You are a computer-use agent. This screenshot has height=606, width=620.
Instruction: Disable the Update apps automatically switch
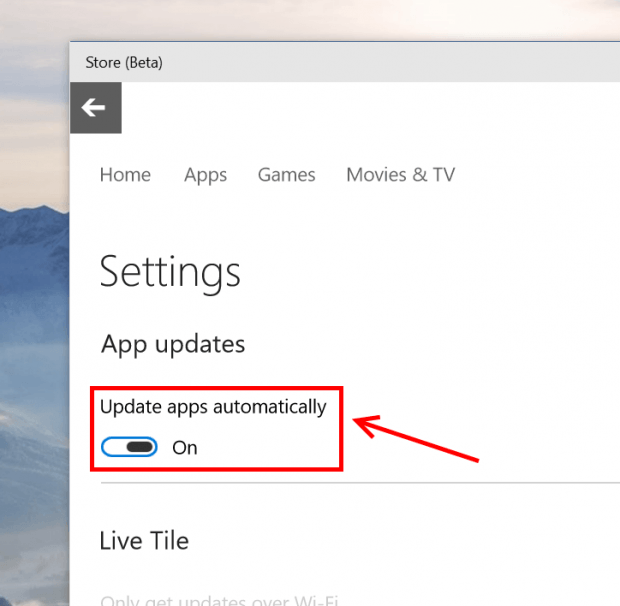[130, 447]
